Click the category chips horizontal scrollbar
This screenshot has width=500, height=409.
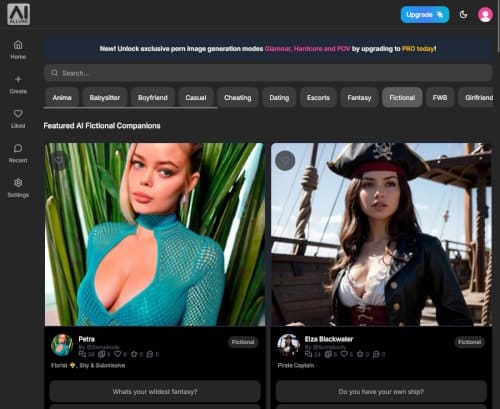coord(131,108)
